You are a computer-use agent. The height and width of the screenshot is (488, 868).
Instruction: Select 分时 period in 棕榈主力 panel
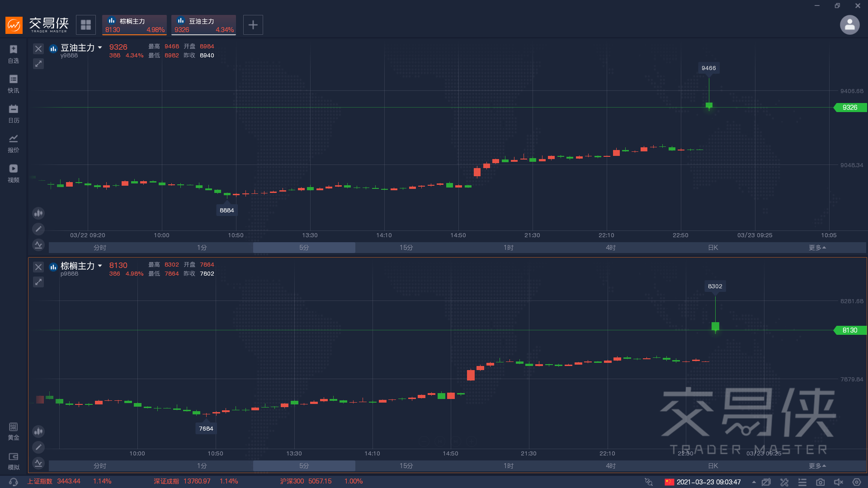click(x=100, y=466)
